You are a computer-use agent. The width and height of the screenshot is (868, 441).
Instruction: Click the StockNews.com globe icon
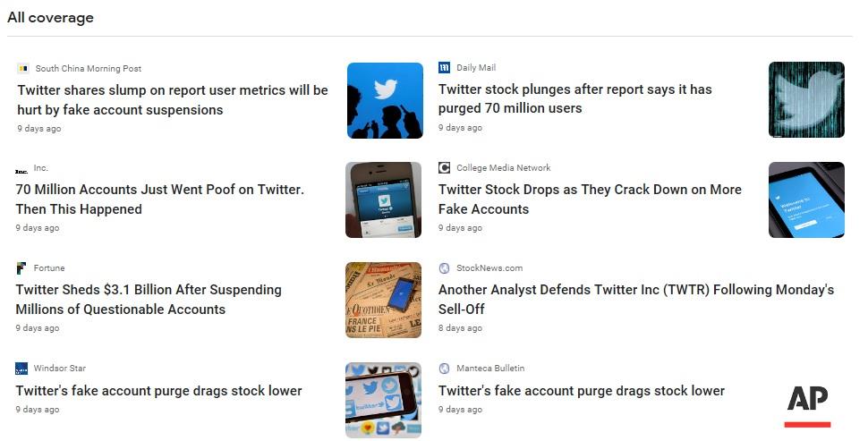click(445, 268)
